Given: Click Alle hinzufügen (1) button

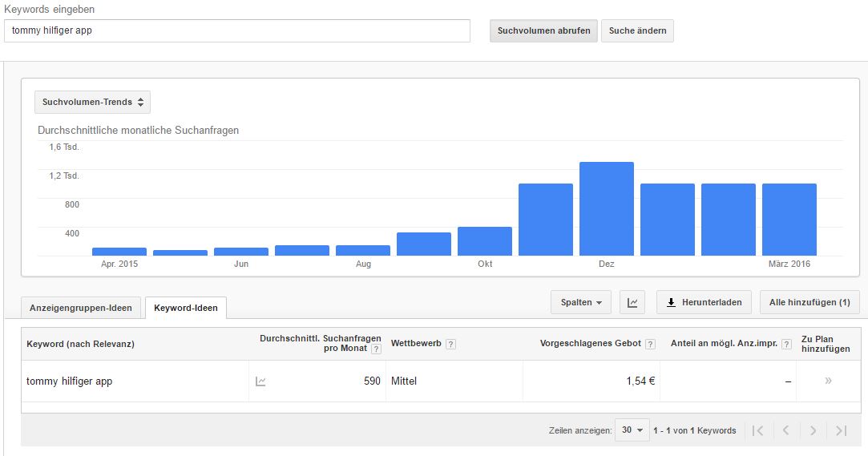Looking at the screenshot, I should 809,302.
